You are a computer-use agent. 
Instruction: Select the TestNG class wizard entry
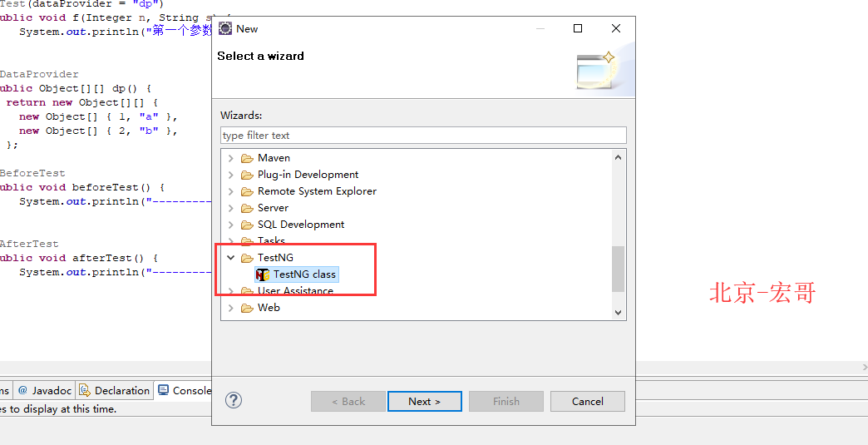click(296, 274)
